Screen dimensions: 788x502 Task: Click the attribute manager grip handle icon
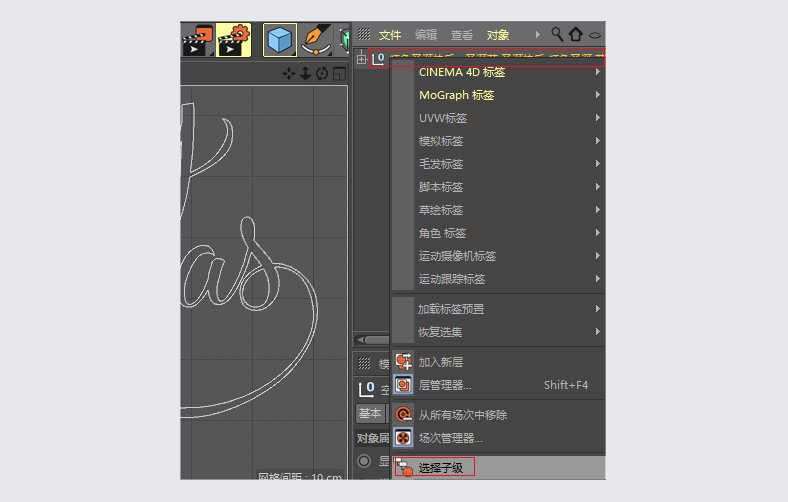(x=364, y=363)
